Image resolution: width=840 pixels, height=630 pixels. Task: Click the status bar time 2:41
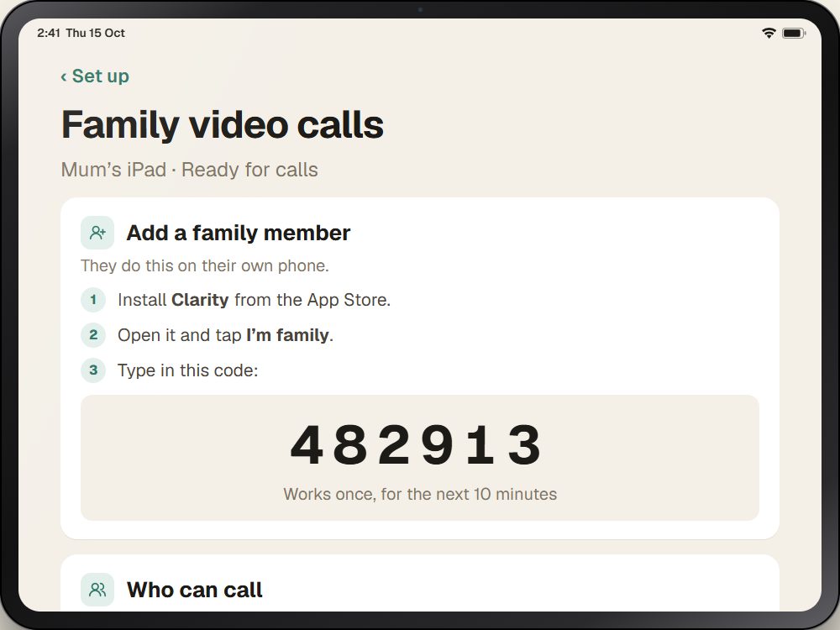click(x=49, y=34)
